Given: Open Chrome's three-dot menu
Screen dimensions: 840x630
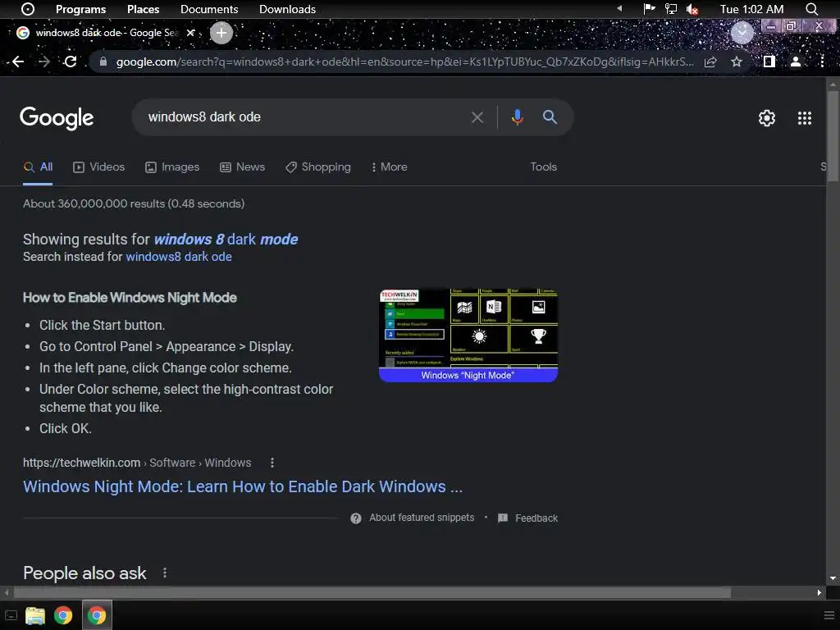Looking at the screenshot, I should pos(822,62).
